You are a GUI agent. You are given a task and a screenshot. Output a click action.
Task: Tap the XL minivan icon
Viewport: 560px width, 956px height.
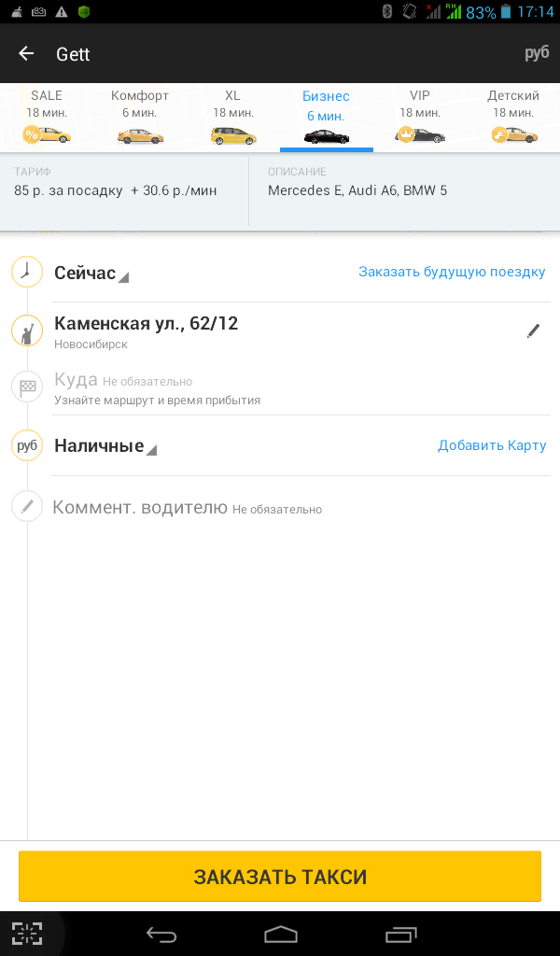[x=233, y=136]
